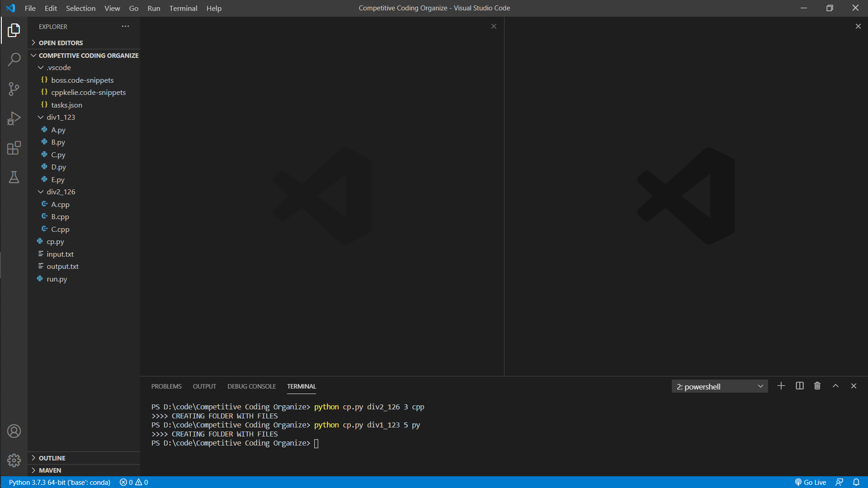Screen dimensions: 868x488
Task: Open the Explorer view in activity bar
Action: pyautogui.click(x=14, y=30)
